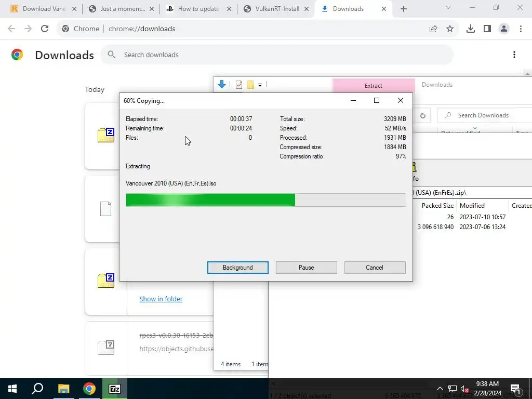Open File Explorer from taskbar
Screen dimensions: 532x399
click(x=63, y=389)
